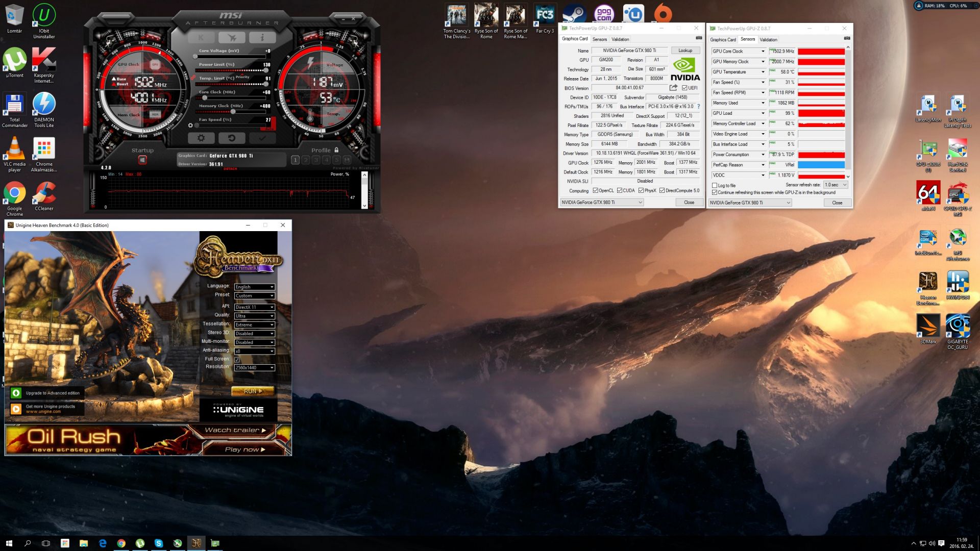Image resolution: width=980 pixels, height=551 pixels.
Task: Expand the GPU Core Clock sensor dropdown
Action: coord(763,52)
